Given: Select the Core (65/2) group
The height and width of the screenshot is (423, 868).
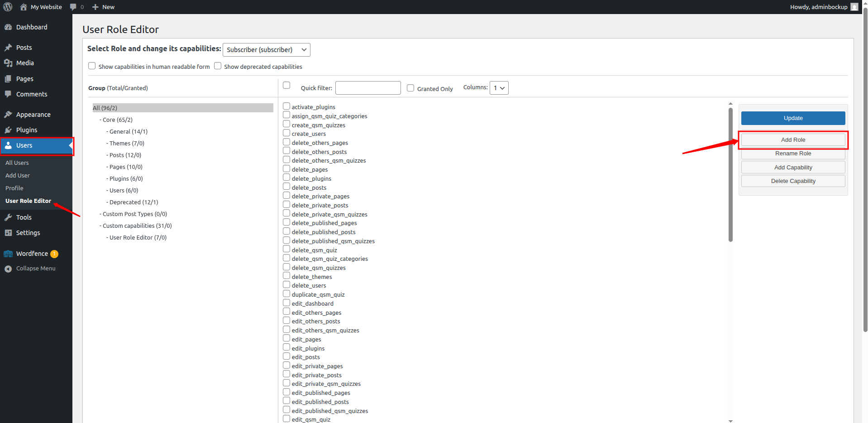Looking at the screenshot, I should pyautogui.click(x=117, y=120).
